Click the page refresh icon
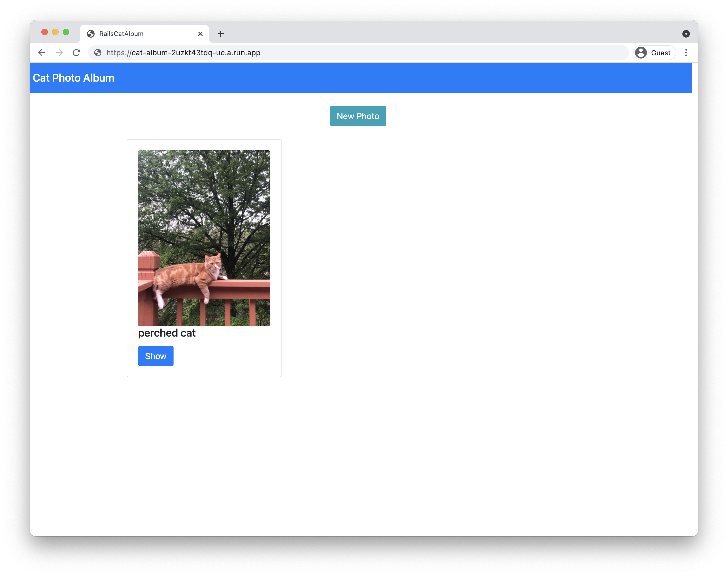 tap(77, 53)
